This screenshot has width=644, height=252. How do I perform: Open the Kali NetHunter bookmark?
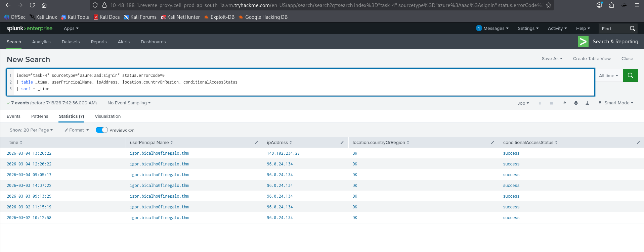click(180, 17)
